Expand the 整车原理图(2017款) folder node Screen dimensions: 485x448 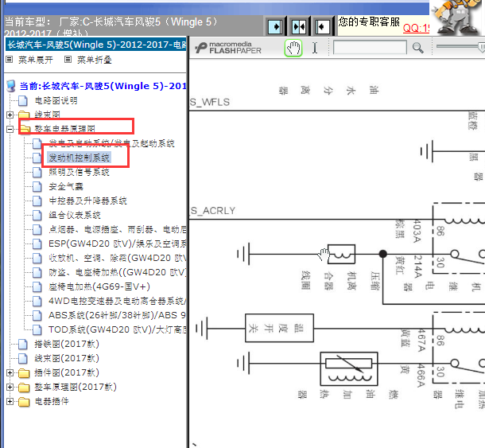click(x=10, y=387)
